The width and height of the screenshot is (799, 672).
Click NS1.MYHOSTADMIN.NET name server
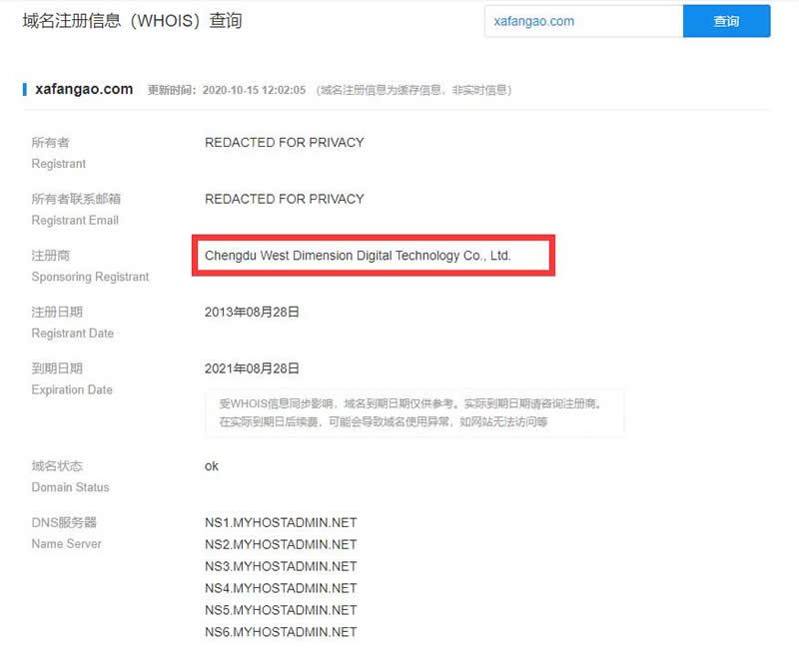coord(281,522)
